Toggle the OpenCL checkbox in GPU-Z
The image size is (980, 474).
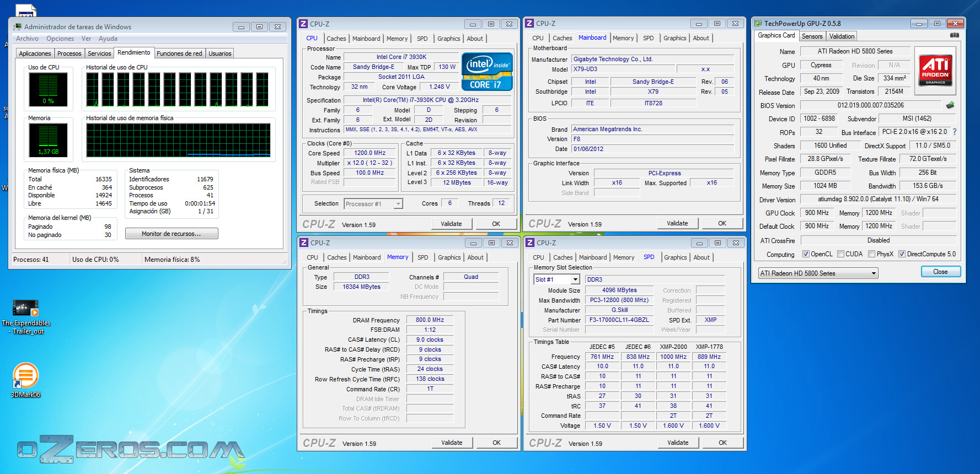pos(806,254)
